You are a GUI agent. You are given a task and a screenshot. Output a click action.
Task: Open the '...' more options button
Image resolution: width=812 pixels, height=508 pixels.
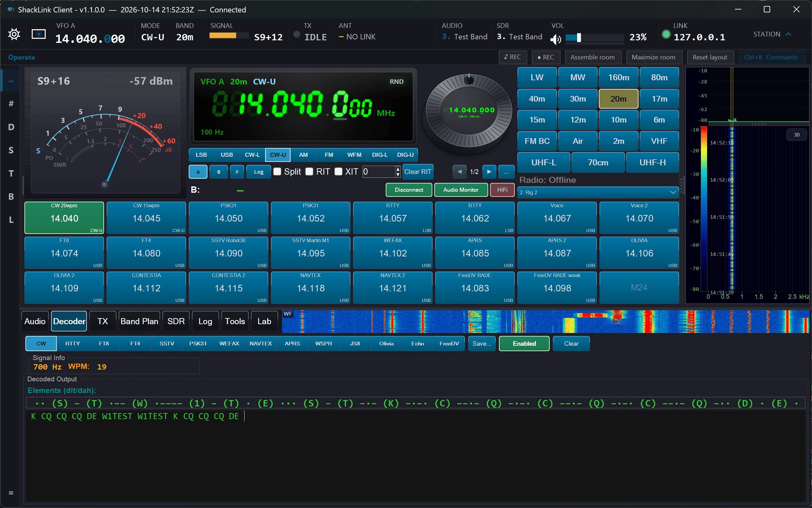coord(506,172)
